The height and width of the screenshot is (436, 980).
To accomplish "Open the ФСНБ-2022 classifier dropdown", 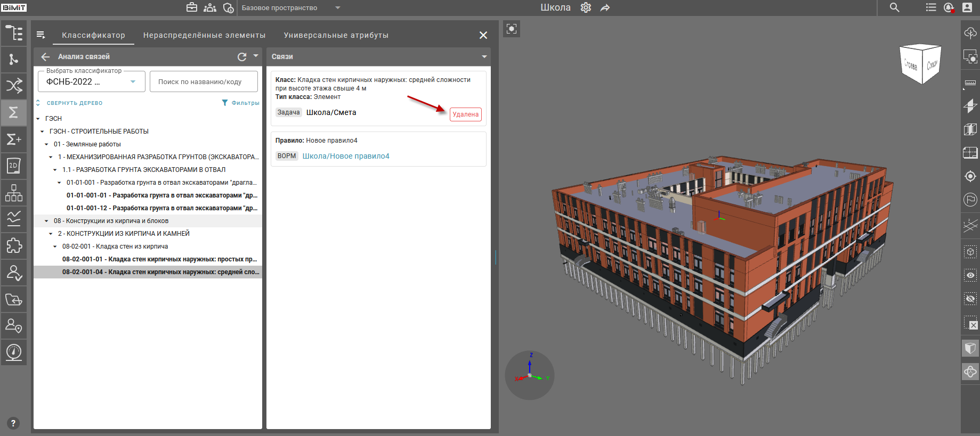I will click(x=92, y=82).
